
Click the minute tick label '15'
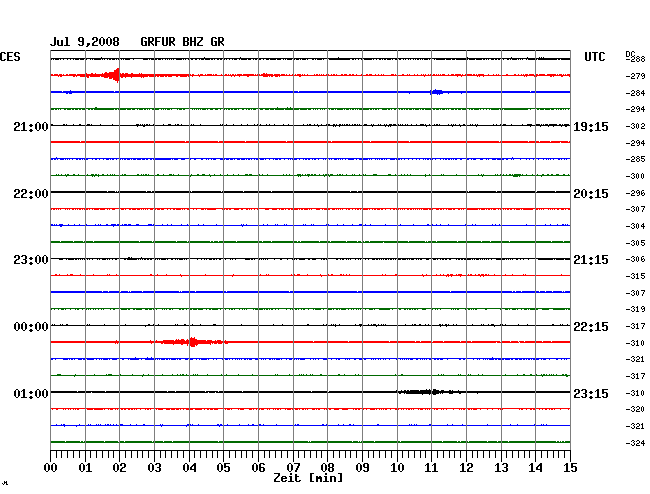click(x=570, y=468)
